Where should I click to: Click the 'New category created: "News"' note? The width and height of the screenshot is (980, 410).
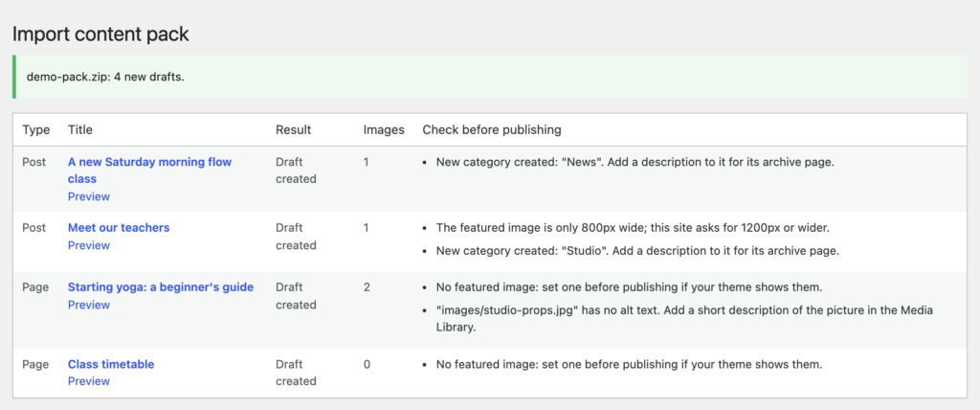(x=635, y=162)
